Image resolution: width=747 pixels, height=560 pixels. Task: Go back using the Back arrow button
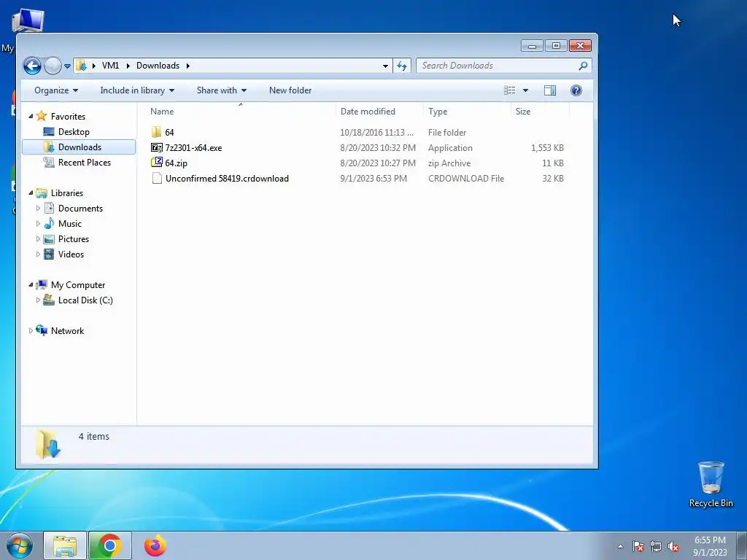point(32,66)
